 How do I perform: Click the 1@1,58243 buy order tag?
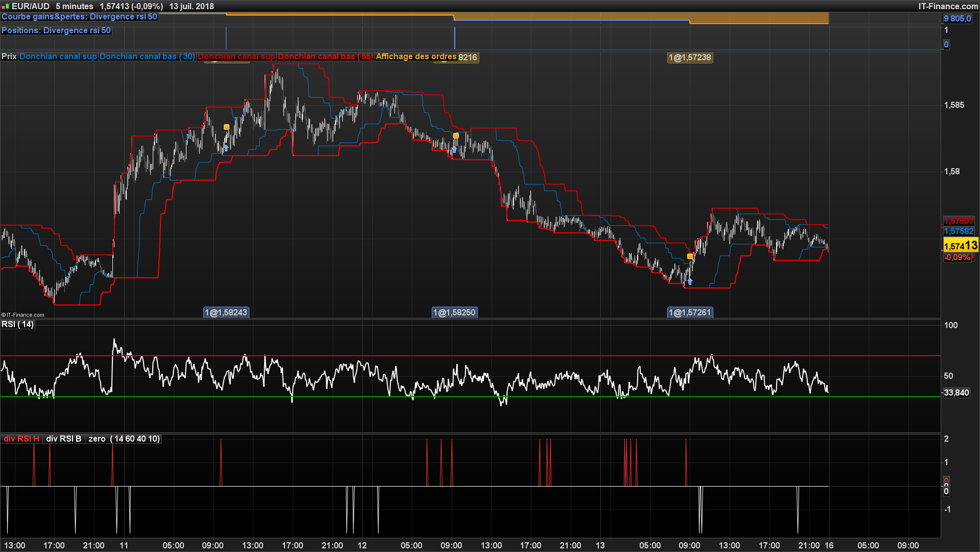[x=226, y=312]
